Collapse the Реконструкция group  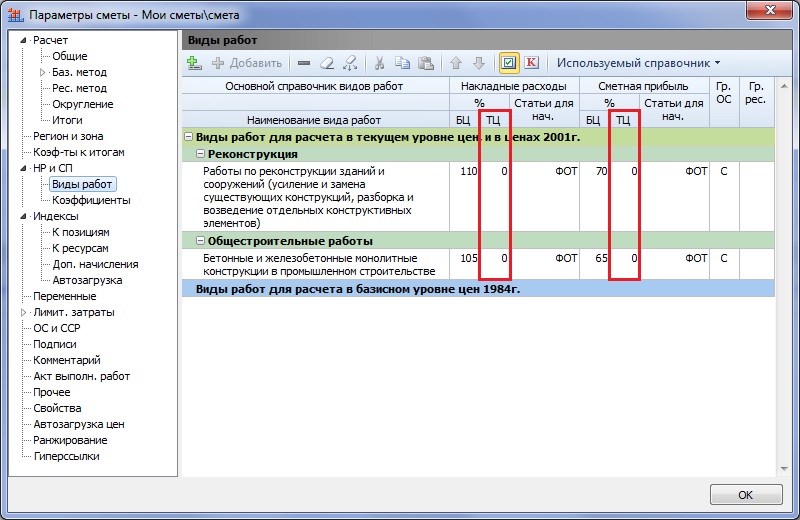(201, 154)
